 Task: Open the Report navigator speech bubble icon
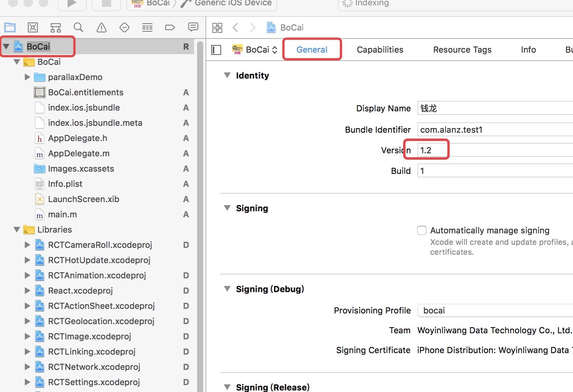(193, 27)
